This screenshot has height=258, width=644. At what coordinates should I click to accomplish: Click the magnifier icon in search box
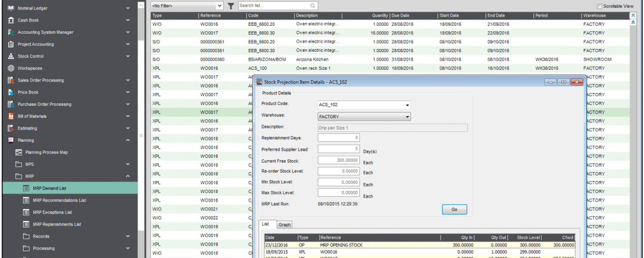pyautogui.click(x=313, y=5)
